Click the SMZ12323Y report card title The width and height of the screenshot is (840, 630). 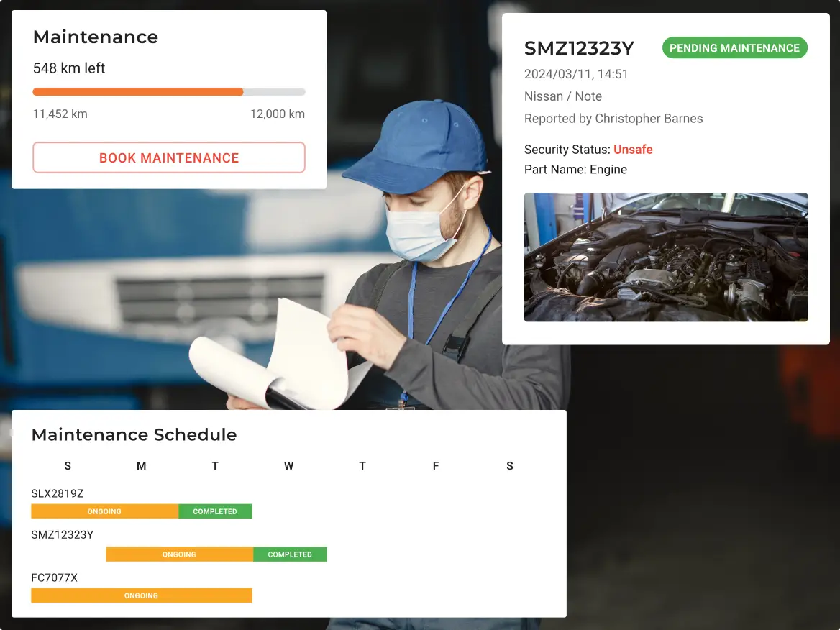point(579,48)
